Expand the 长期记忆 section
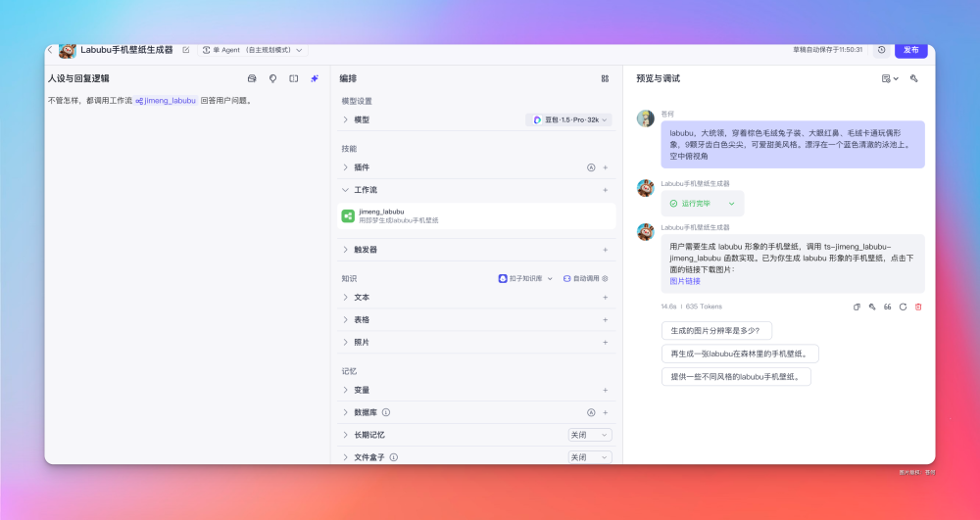The width and height of the screenshot is (980, 520). 346,435
